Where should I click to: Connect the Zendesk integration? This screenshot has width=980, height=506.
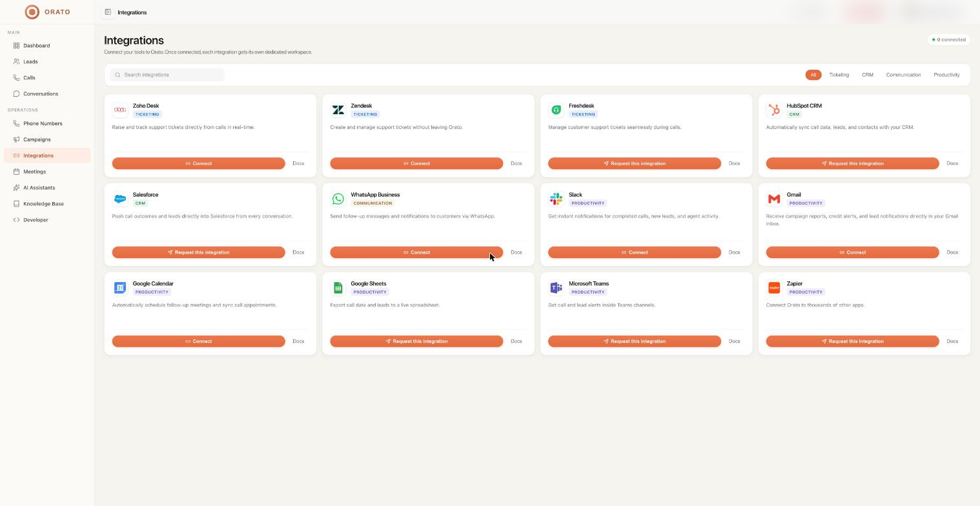tap(416, 163)
